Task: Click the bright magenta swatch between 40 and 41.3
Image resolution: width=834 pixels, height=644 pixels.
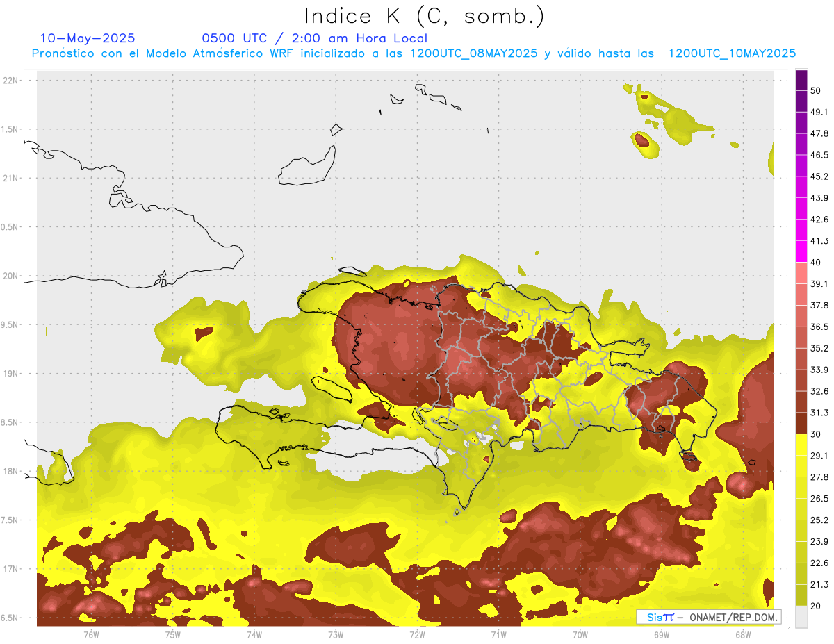Action: point(801,251)
